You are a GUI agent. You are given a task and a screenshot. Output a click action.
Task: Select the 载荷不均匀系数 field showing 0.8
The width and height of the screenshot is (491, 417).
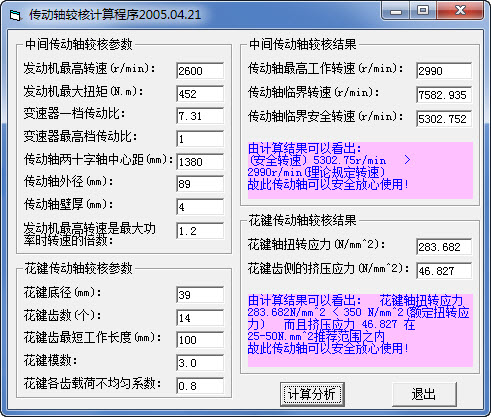(x=200, y=386)
